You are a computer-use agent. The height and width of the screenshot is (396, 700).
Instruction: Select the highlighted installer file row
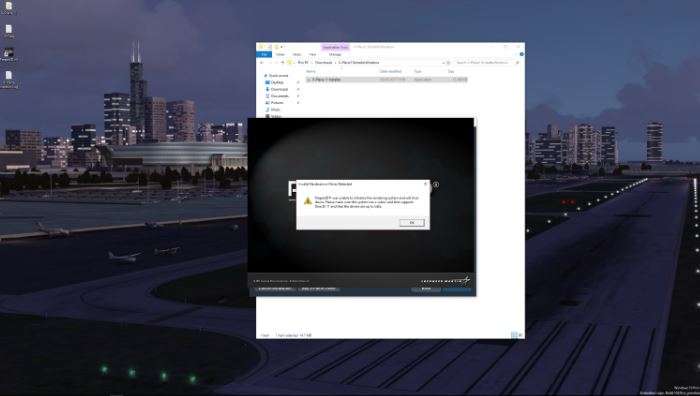click(387, 79)
